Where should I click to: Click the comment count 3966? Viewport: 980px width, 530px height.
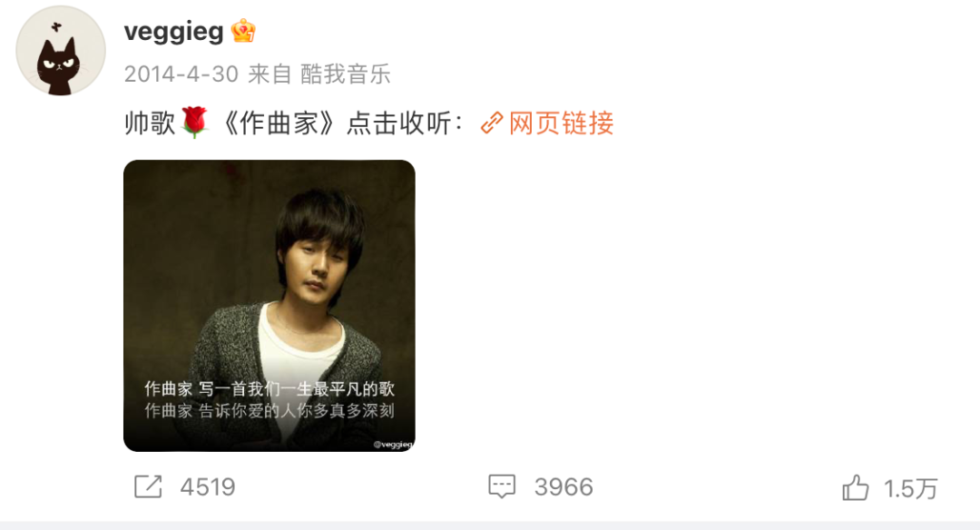[563, 486]
